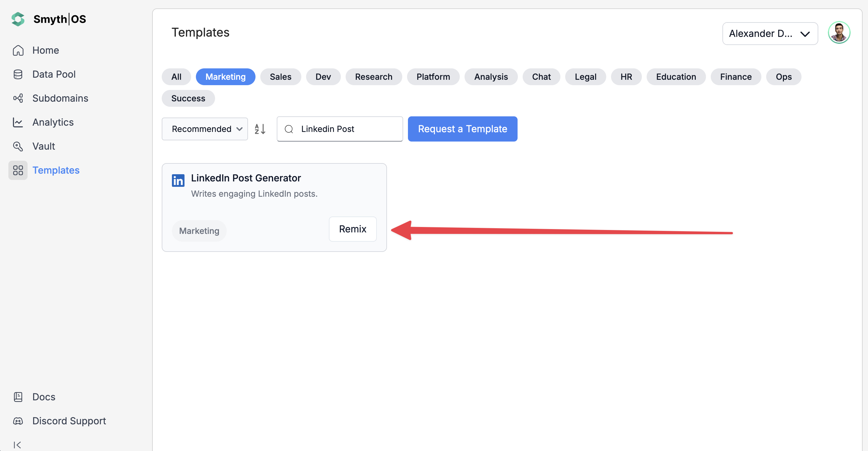
Task: Click the LinkedIn logo on the template card
Action: click(x=178, y=181)
